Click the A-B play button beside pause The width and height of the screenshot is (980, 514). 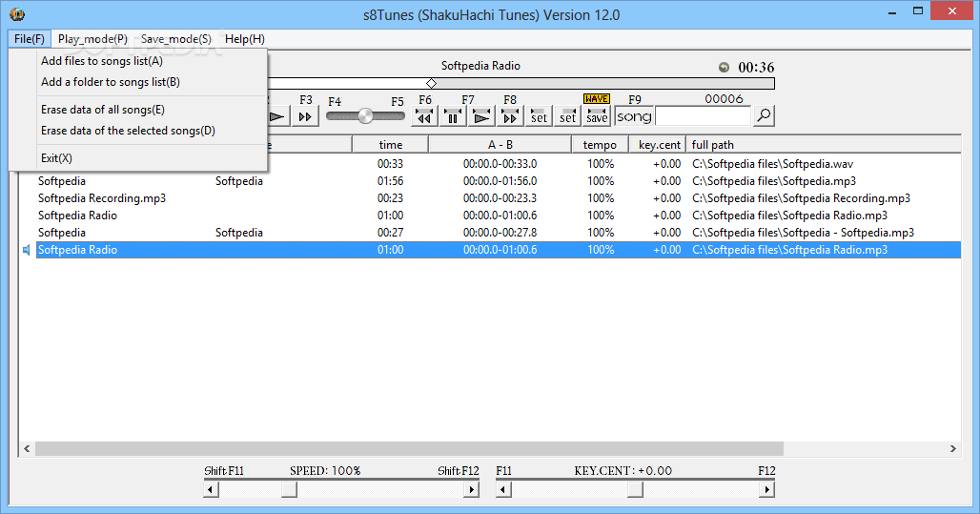tap(481, 116)
